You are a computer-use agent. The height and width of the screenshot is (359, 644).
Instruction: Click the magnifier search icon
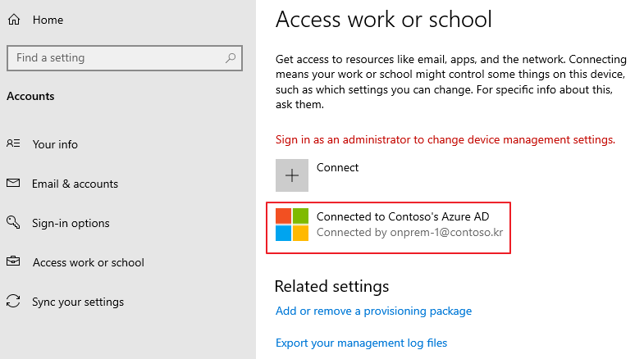(231, 58)
